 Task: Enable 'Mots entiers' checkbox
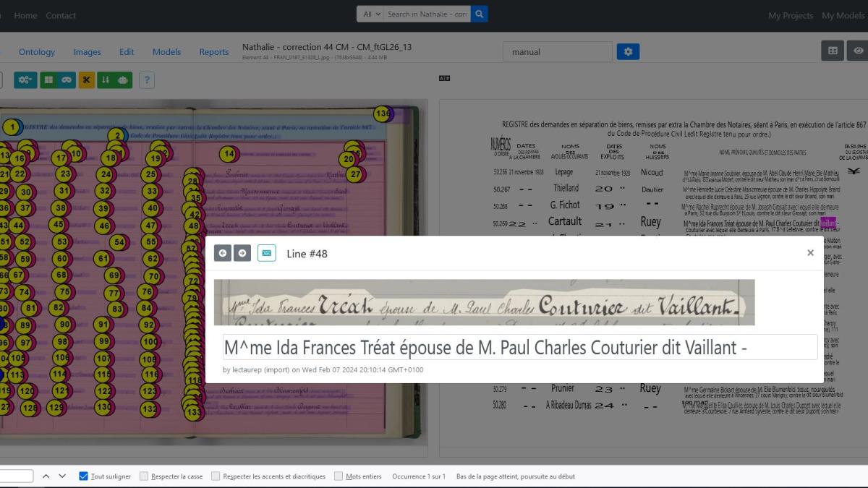tap(339, 476)
